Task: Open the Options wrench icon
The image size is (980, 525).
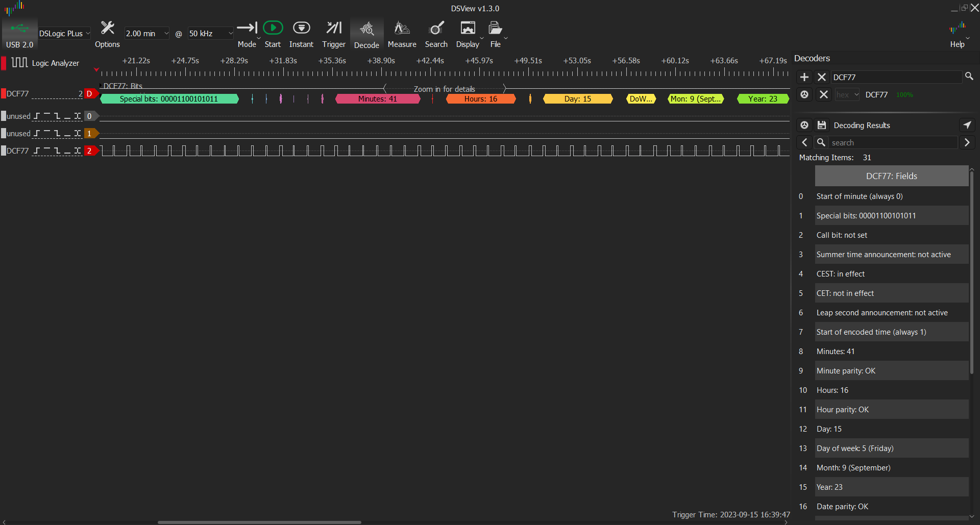Action: pyautogui.click(x=107, y=34)
